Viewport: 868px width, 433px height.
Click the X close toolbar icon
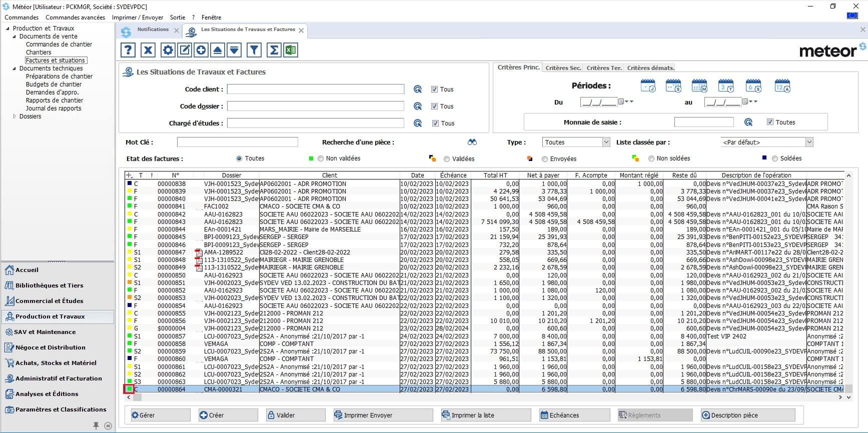click(x=148, y=50)
